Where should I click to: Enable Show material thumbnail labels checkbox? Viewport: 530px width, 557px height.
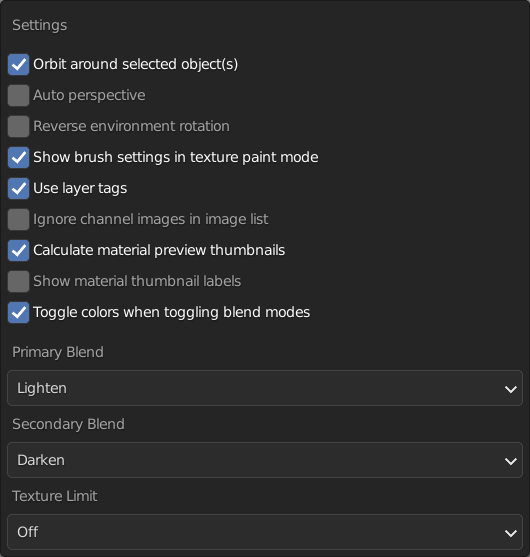pyautogui.click(x=18, y=281)
